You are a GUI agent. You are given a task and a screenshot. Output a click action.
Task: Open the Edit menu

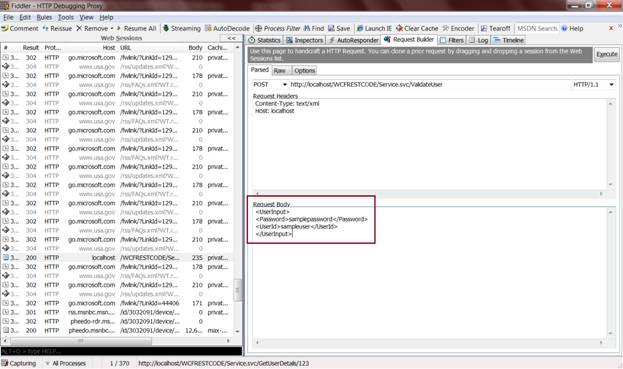pos(25,17)
